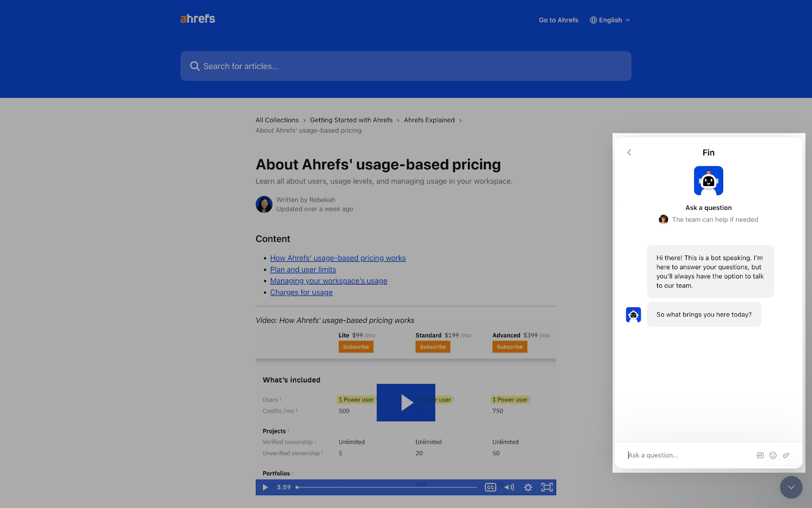Click the Ahrefs logo
Viewport: 812px width, 508px height.
[197, 19]
